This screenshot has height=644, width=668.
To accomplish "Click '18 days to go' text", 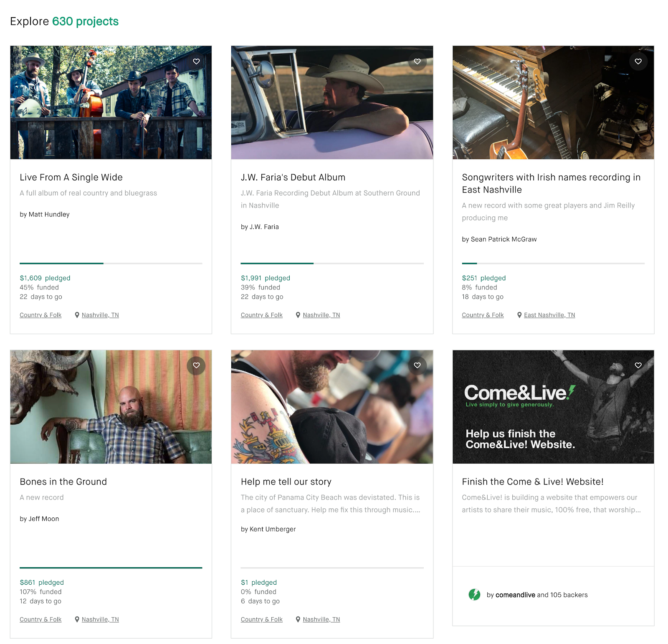I will pos(483,297).
